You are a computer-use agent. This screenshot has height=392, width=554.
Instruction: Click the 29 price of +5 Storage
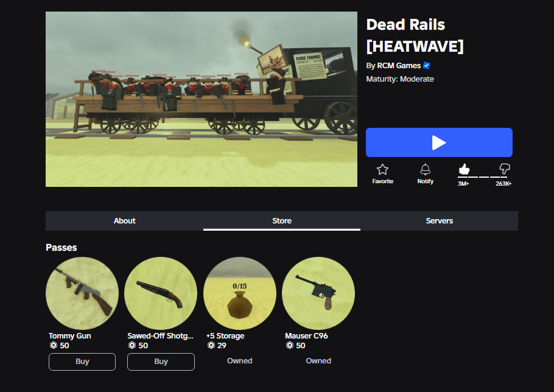point(222,345)
